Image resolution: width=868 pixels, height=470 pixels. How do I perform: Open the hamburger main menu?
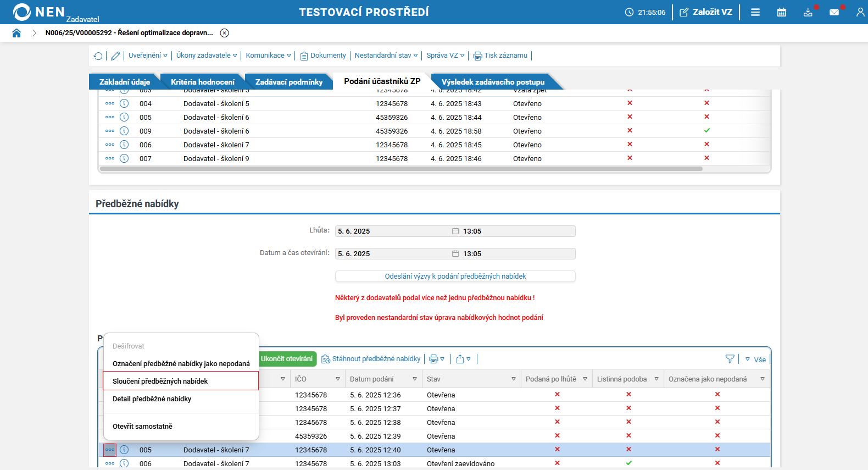[x=755, y=12]
